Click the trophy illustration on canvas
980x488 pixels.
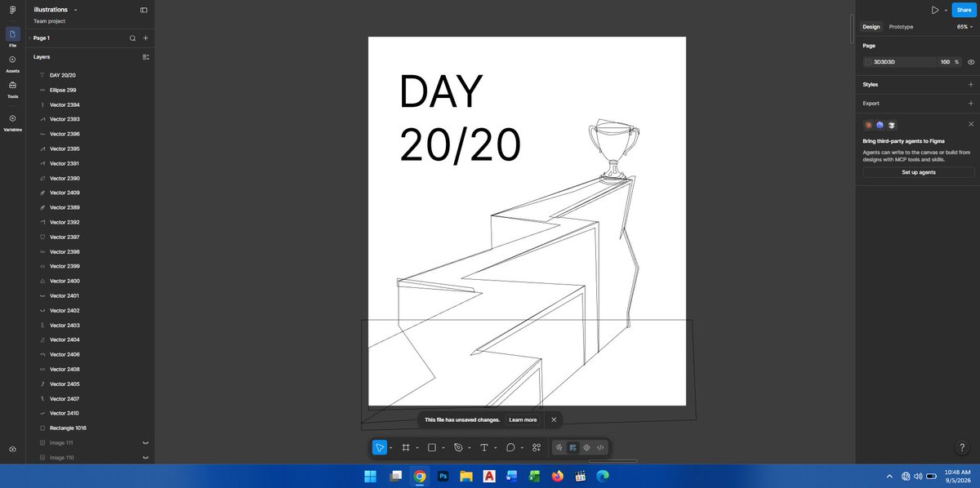point(613,151)
